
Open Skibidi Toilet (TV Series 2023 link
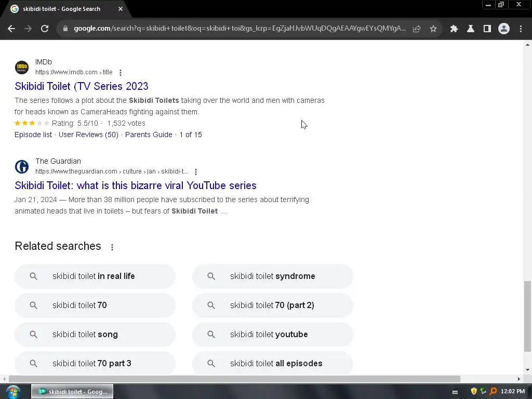click(82, 86)
